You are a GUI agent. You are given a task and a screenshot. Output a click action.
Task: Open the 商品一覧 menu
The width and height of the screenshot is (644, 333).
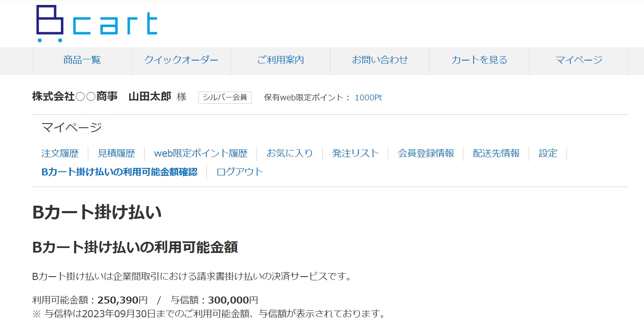82,60
